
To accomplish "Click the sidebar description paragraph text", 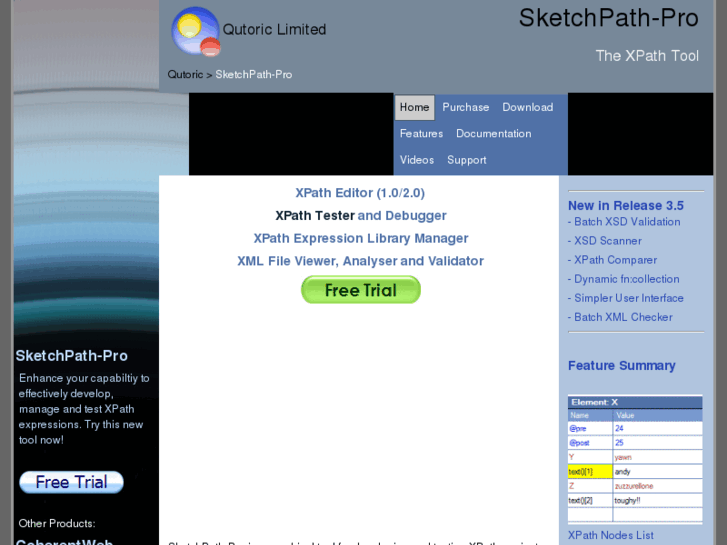I will tap(83, 409).
